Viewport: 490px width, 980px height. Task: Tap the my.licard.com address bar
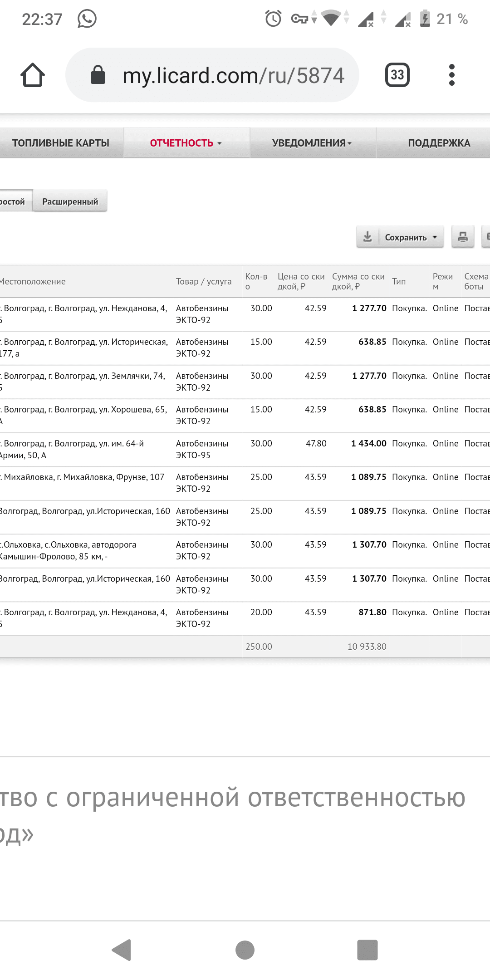point(212,75)
